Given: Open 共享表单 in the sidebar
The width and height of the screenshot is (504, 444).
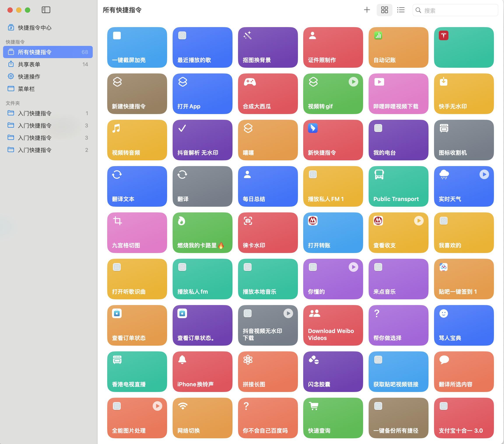Looking at the screenshot, I should coord(48,64).
